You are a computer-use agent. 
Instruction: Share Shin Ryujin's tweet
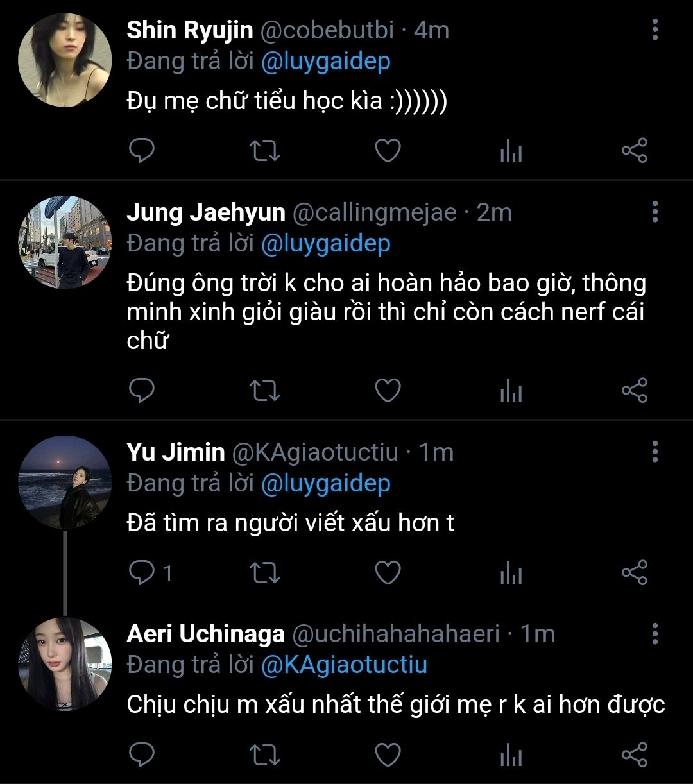[635, 151]
